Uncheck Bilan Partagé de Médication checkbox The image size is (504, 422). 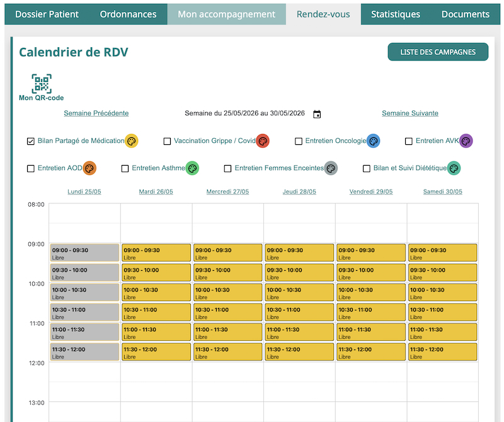tap(30, 141)
